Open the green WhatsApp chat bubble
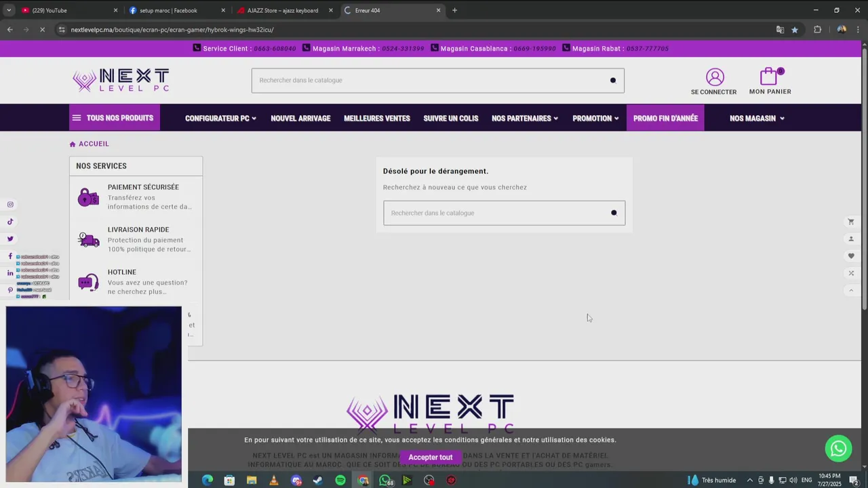This screenshot has width=868, height=488. [839, 449]
